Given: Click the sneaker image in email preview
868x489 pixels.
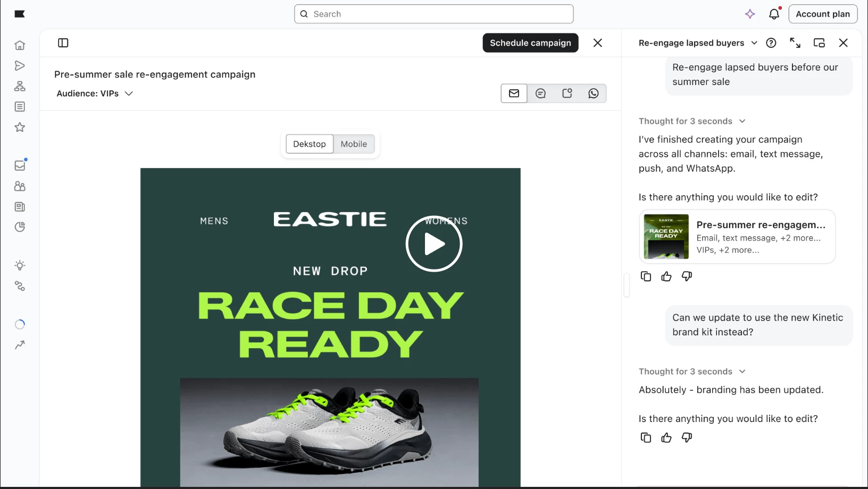Looking at the screenshot, I should tap(329, 432).
